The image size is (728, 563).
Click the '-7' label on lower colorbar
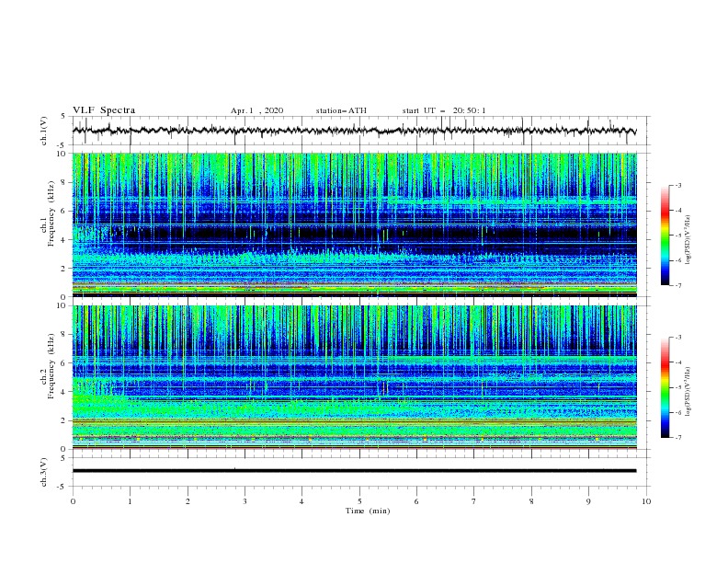coord(677,437)
